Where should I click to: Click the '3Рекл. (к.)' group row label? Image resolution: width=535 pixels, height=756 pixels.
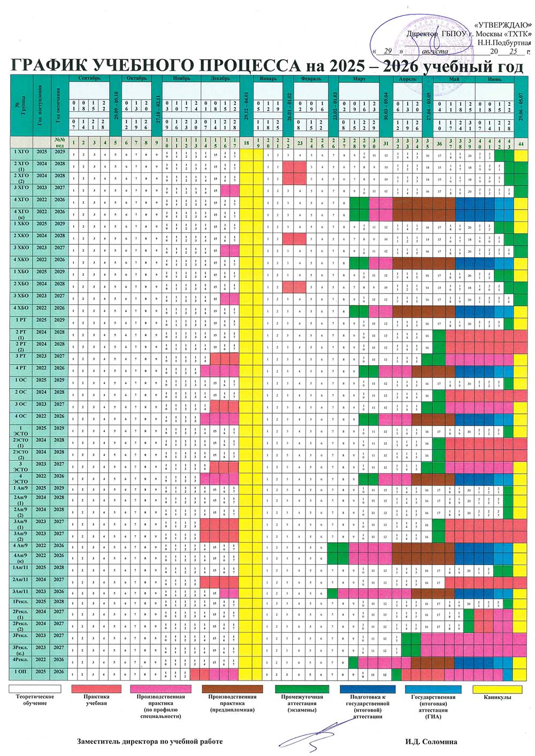click(21, 650)
